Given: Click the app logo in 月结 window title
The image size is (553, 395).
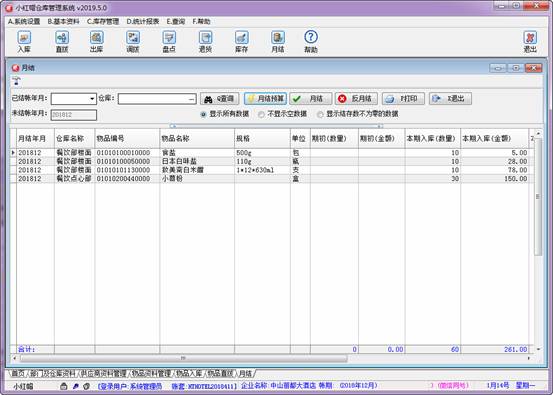Looking at the screenshot, I should point(16,68).
